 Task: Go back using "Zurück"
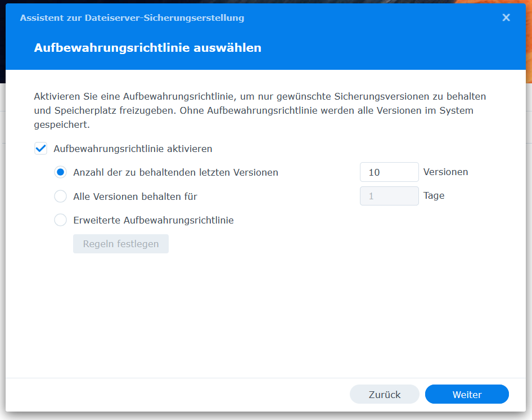[384, 394]
